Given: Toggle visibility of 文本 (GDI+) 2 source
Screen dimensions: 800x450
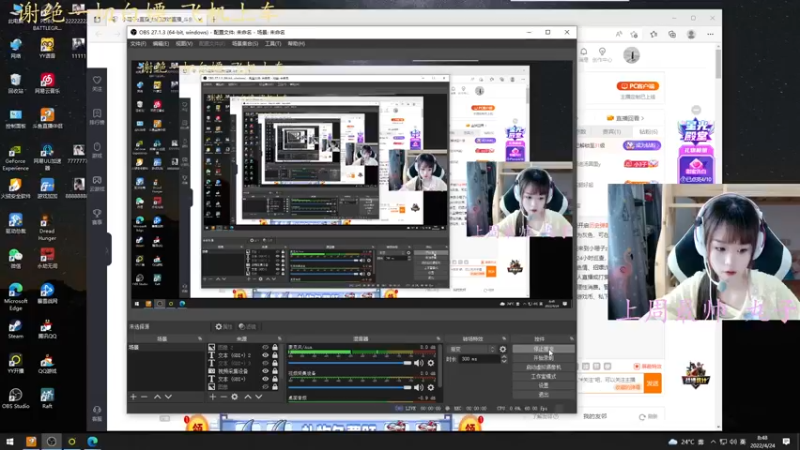Looking at the screenshot, I should [265, 355].
